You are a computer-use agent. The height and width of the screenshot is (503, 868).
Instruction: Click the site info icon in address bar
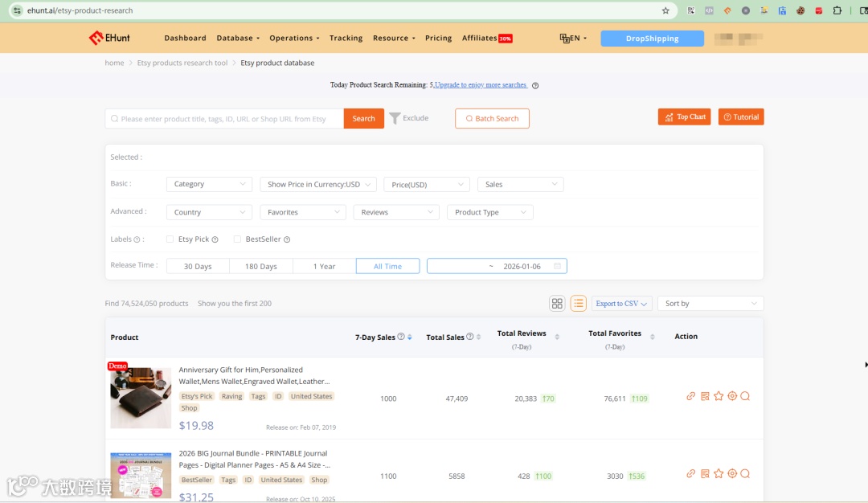[17, 10]
